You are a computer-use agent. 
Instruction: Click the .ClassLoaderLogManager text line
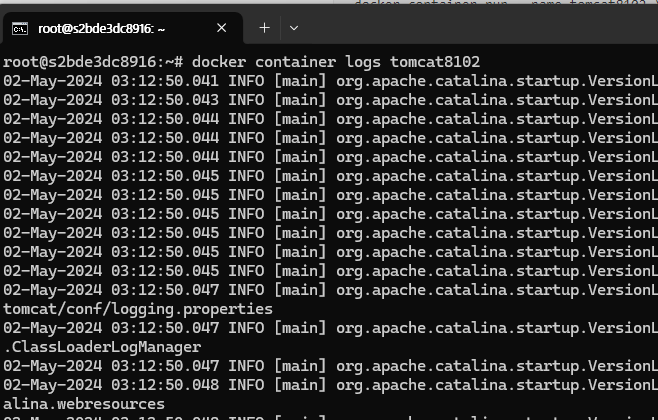[x=102, y=347]
